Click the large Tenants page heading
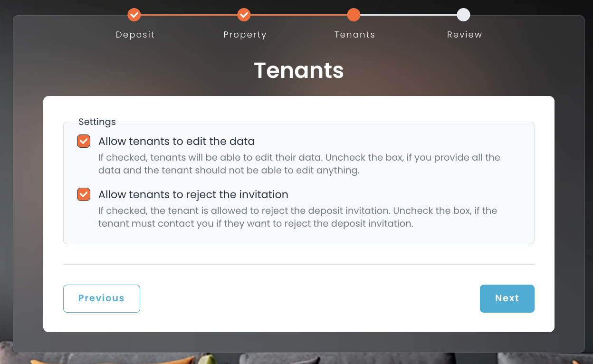Image resolution: width=593 pixels, height=364 pixels. [x=298, y=70]
